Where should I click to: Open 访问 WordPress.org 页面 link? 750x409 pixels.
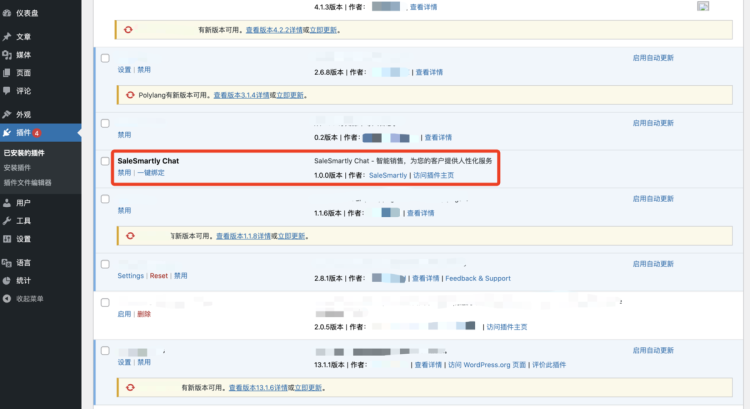pyautogui.click(x=487, y=365)
